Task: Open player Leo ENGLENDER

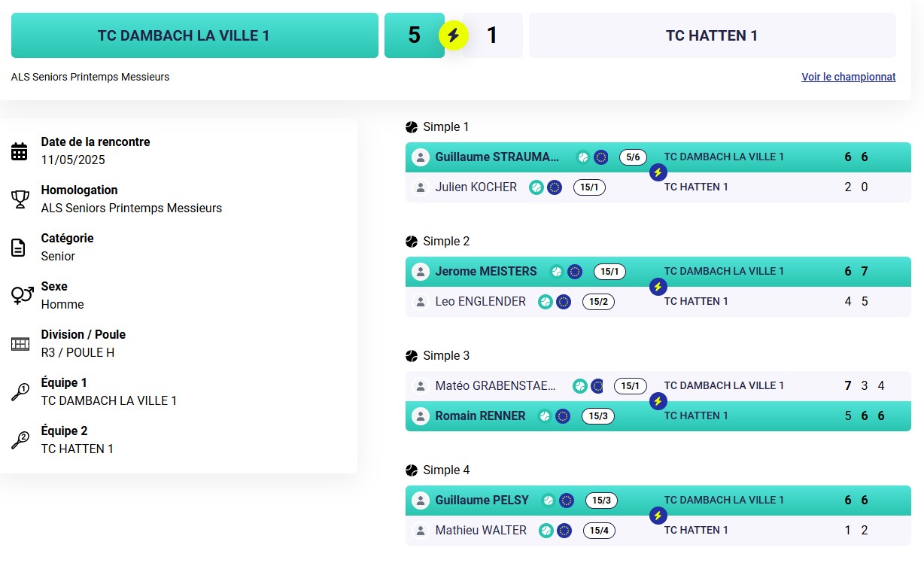Action: pos(480,302)
